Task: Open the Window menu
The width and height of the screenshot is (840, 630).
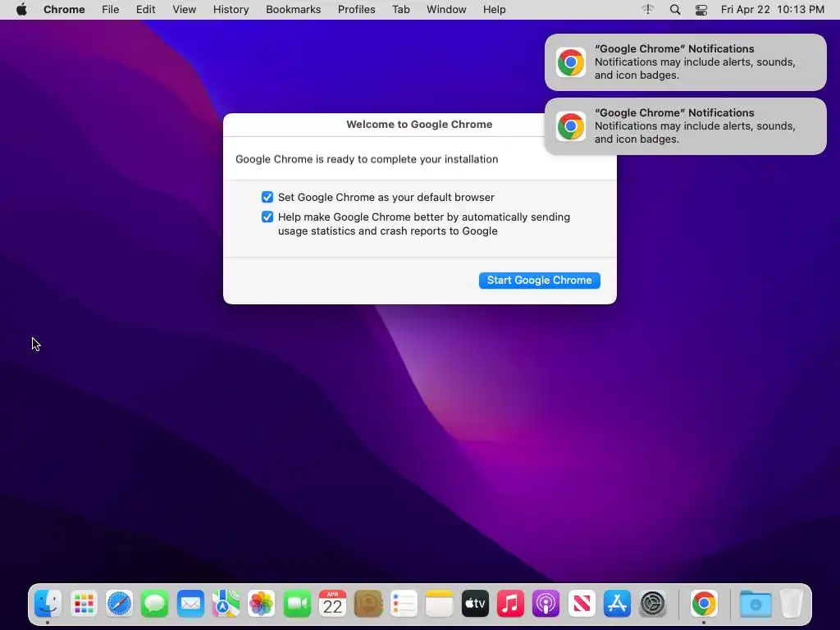Action: [x=446, y=10]
